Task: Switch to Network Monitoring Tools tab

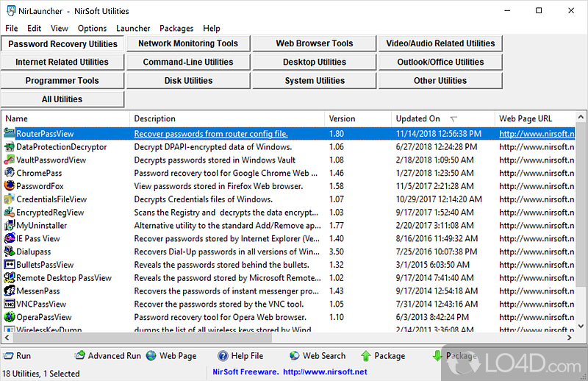Action: [x=188, y=43]
